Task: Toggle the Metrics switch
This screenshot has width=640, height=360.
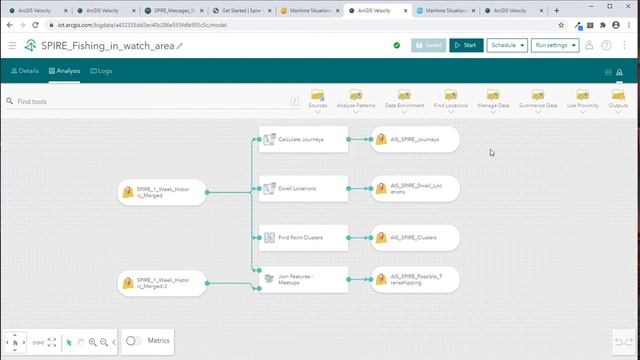Action: point(133,340)
